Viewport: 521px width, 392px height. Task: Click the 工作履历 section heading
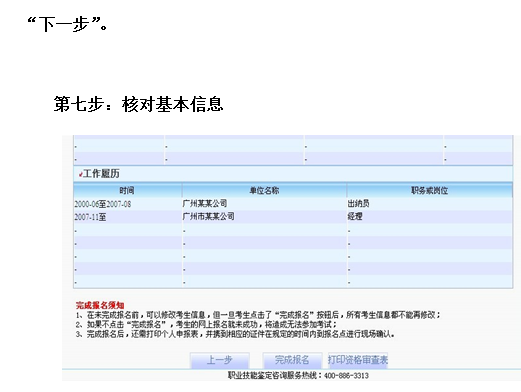[x=101, y=174]
